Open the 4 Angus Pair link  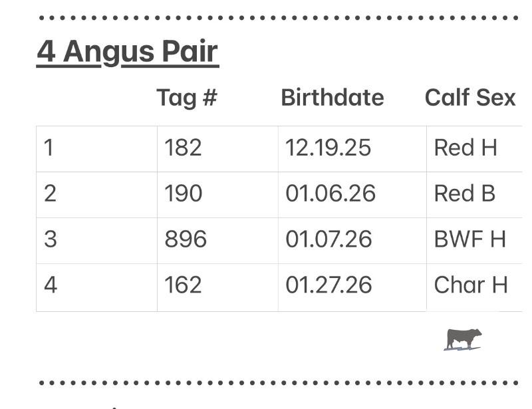pos(127,52)
